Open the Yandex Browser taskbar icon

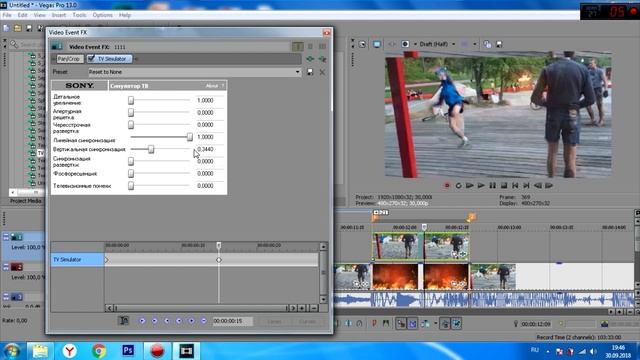coord(69,351)
